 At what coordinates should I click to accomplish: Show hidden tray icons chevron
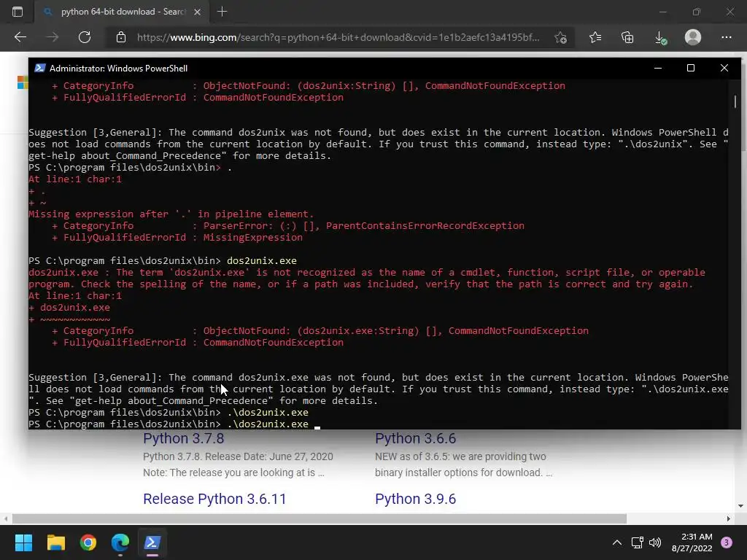(617, 542)
